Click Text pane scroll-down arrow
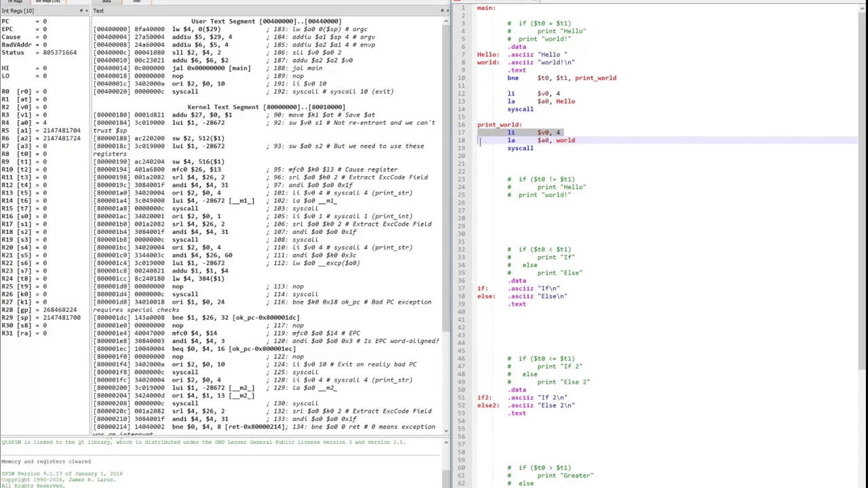 click(x=446, y=430)
